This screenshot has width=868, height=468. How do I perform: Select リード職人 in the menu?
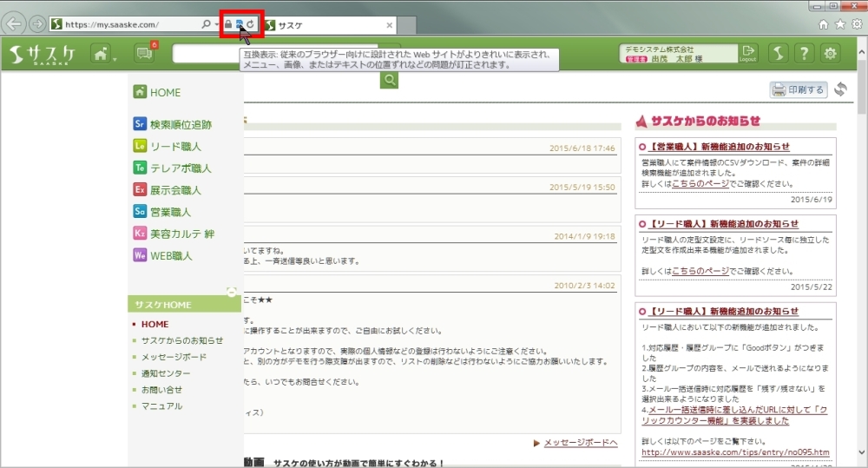(174, 146)
